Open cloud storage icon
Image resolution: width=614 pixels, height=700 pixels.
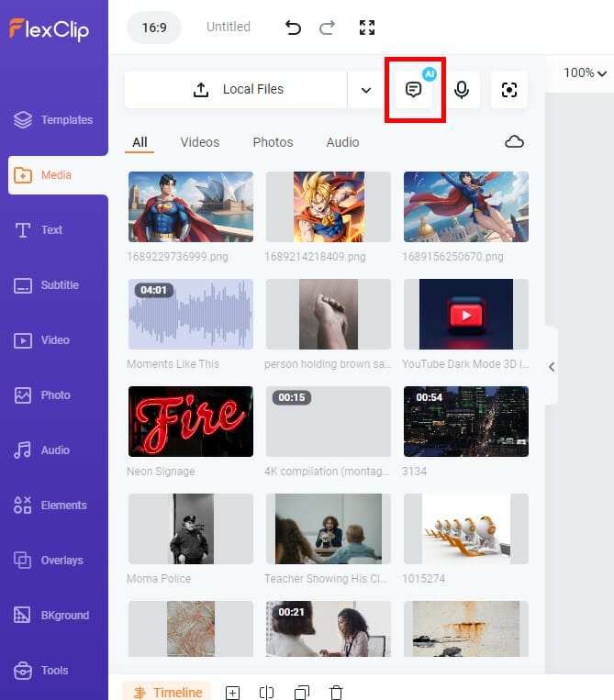pos(515,142)
